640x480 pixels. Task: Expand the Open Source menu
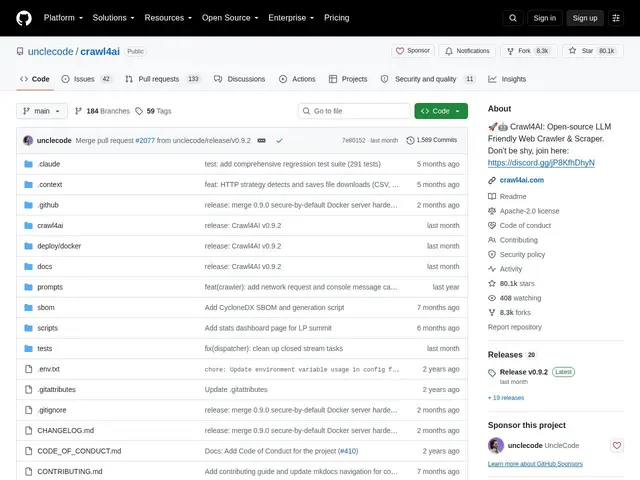point(230,18)
